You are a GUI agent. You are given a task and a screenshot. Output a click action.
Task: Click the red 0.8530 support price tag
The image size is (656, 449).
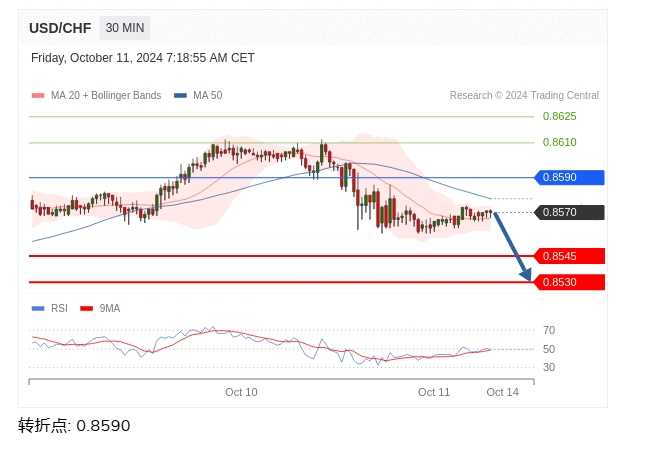click(569, 282)
